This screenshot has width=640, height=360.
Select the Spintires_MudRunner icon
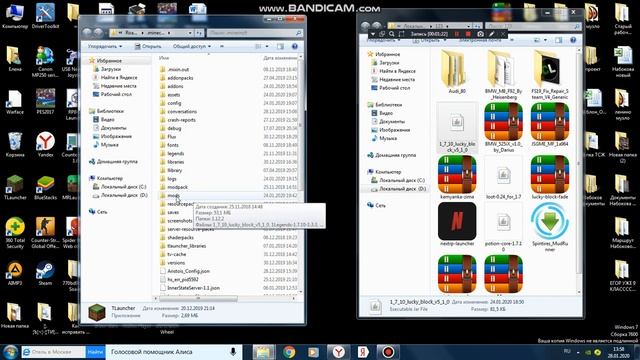(x=550, y=227)
